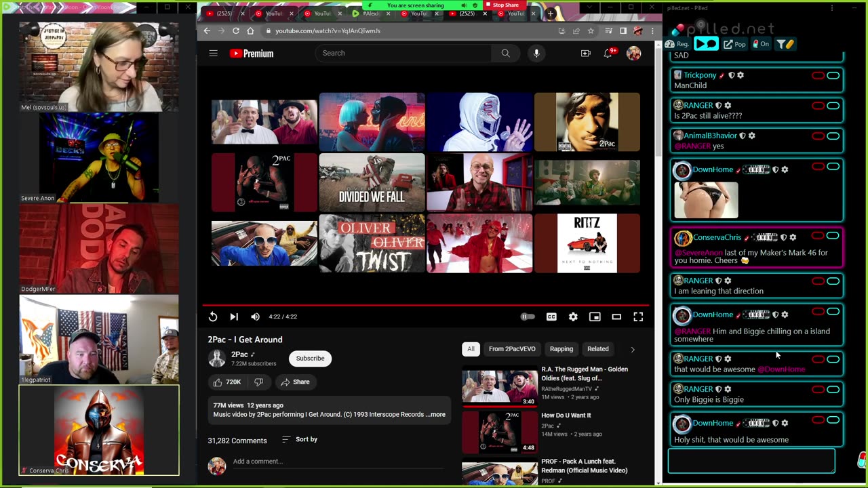Image resolution: width=868 pixels, height=488 pixels.
Task: Select the From 2PacVEVO chip
Action: pyautogui.click(x=512, y=349)
